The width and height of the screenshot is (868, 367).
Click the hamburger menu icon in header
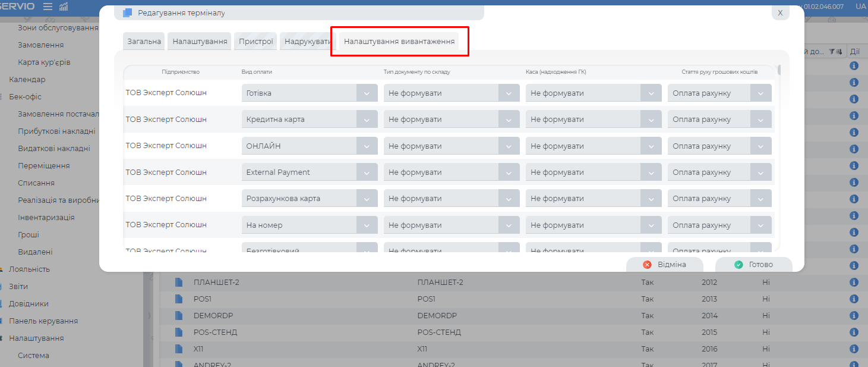pos(48,7)
